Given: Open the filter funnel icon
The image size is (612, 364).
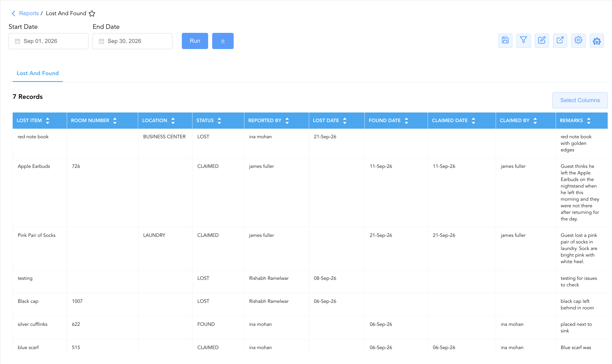Looking at the screenshot, I should [523, 40].
